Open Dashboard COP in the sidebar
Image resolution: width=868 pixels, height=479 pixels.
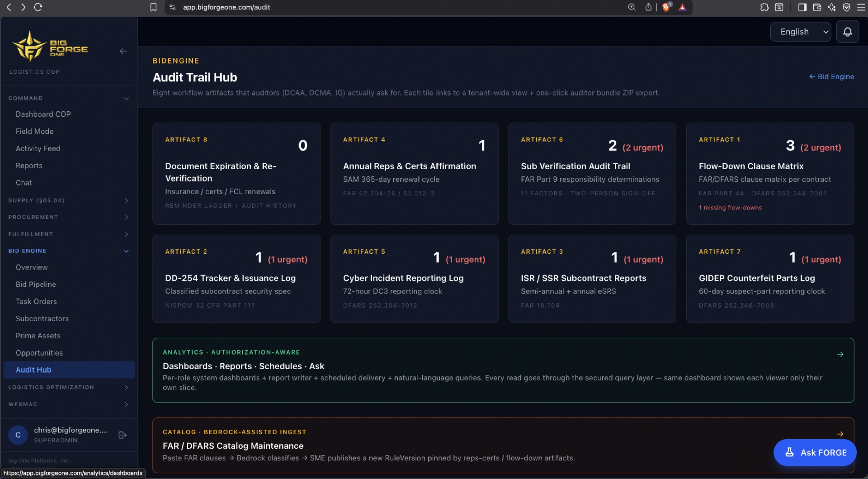69,114
